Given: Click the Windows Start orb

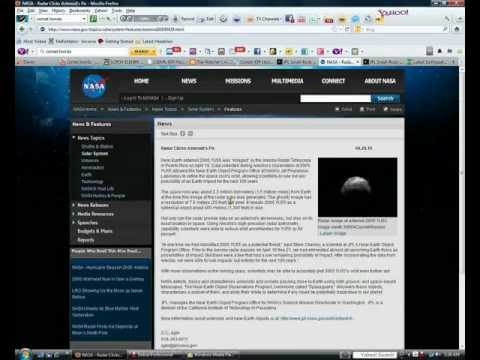Looking at the screenshot, I should pyautogui.click(x=25, y=354).
